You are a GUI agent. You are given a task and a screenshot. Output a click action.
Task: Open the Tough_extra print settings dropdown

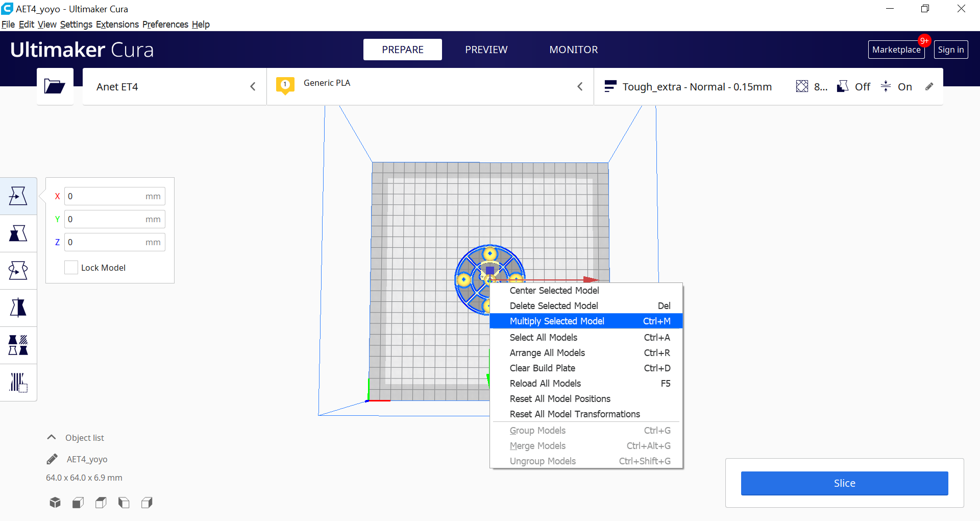(x=769, y=87)
